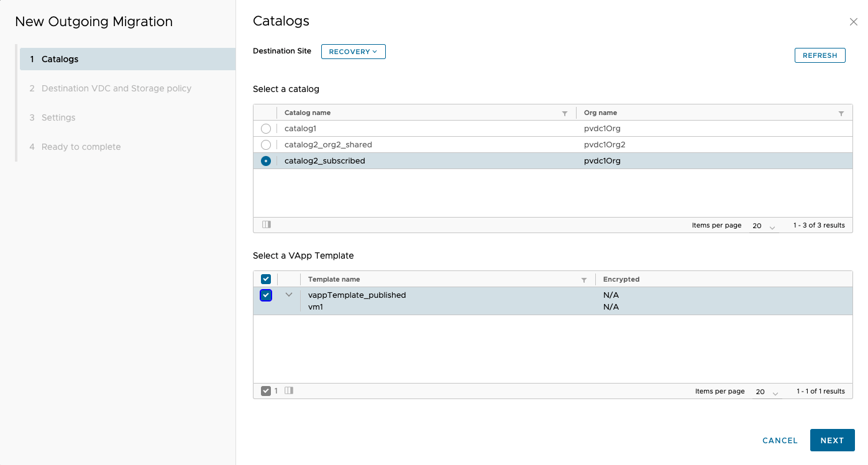Filter the Org name column
868x465 pixels.
click(841, 114)
